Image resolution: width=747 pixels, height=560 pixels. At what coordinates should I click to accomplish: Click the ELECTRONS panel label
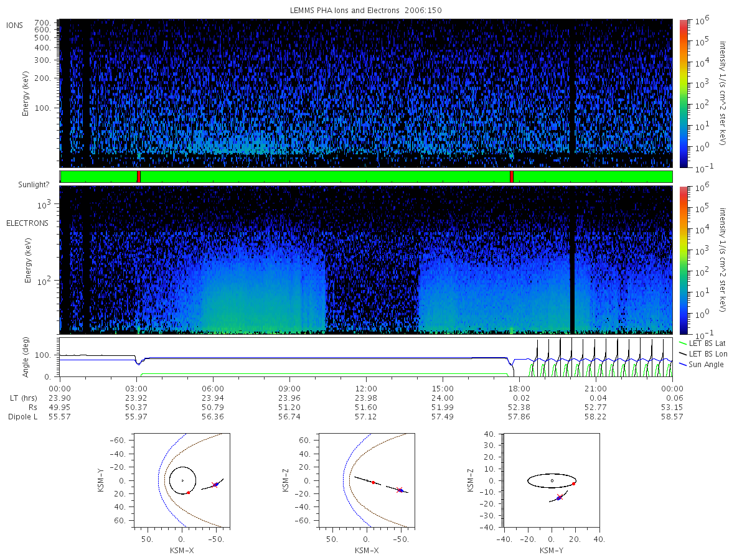click(27, 223)
